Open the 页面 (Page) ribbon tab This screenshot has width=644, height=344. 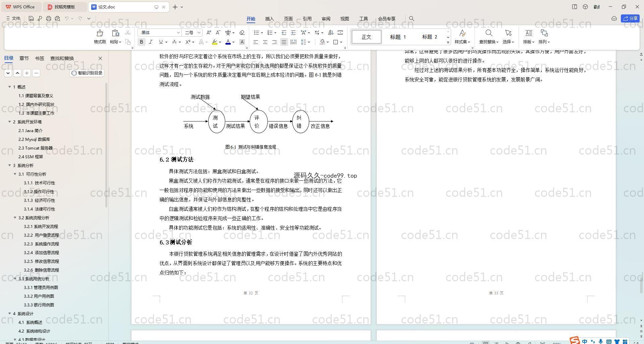(288, 19)
